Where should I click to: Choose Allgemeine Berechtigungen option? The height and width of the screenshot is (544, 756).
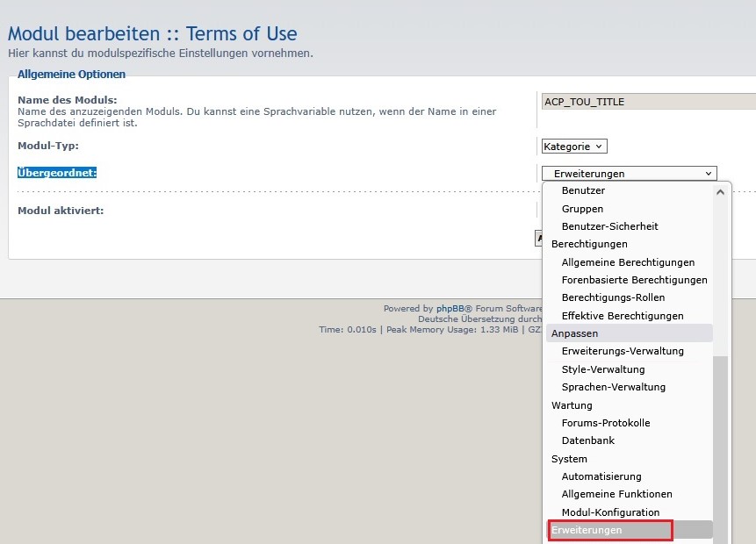pyautogui.click(x=628, y=262)
